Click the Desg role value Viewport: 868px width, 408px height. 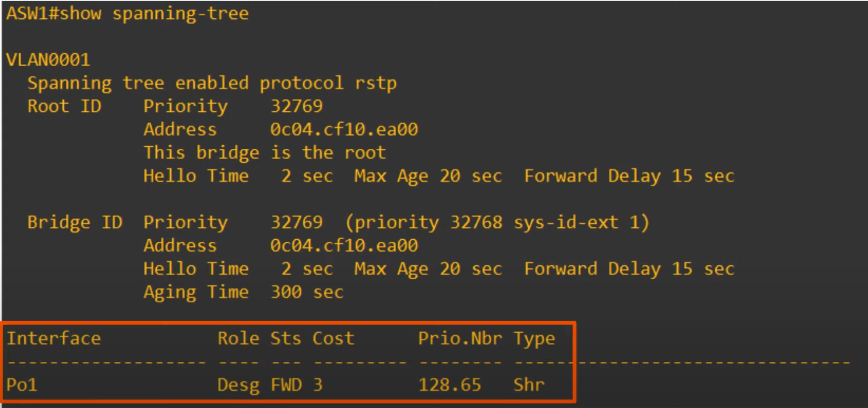(x=238, y=385)
